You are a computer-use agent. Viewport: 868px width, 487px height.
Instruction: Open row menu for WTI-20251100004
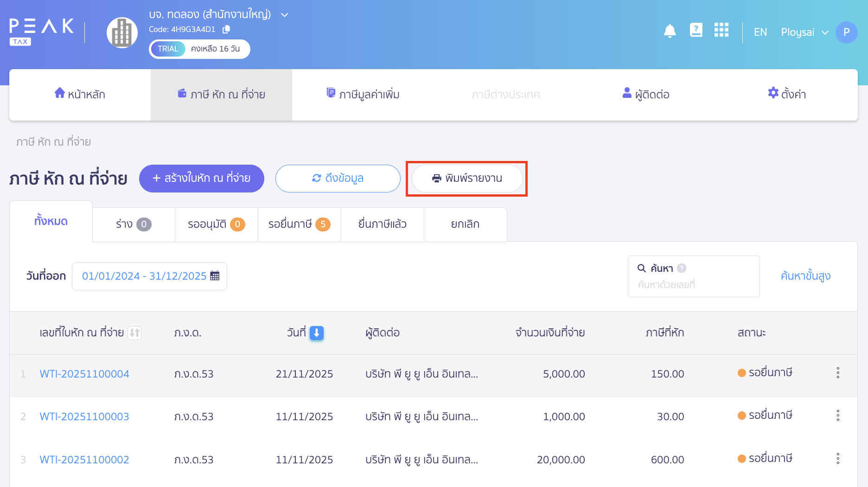[x=837, y=373]
